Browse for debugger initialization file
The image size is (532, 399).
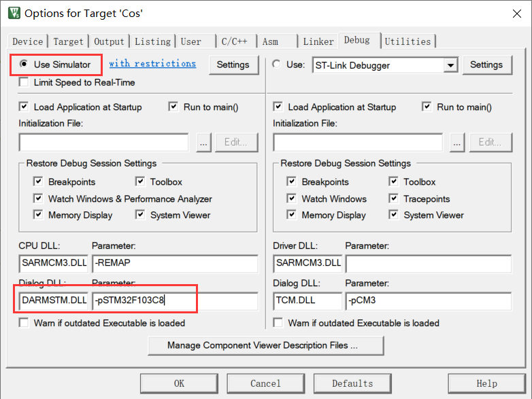(457, 142)
